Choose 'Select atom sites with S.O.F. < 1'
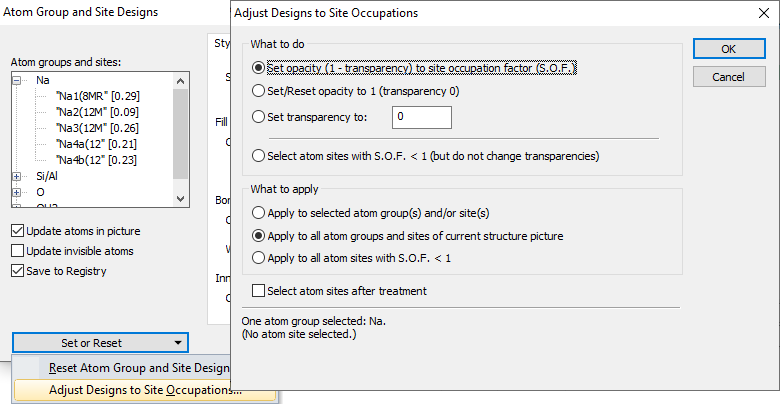This screenshot has height=404, width=780. click(x=260, y=156)
